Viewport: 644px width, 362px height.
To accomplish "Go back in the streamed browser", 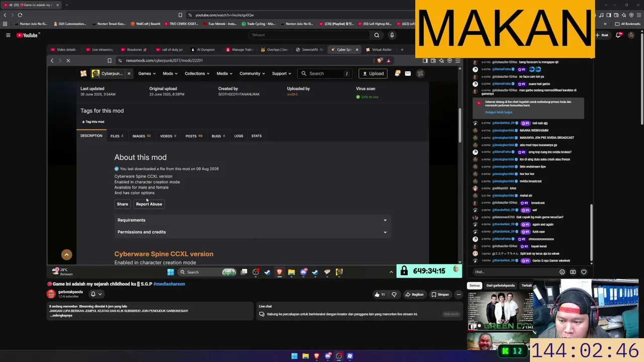I will tap(52, 61).
